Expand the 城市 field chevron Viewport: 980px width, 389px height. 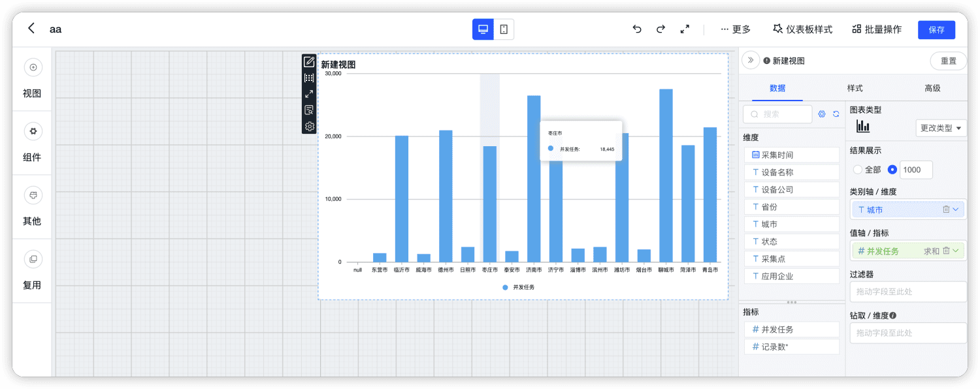pyautogui.click(x=955, y=209)
